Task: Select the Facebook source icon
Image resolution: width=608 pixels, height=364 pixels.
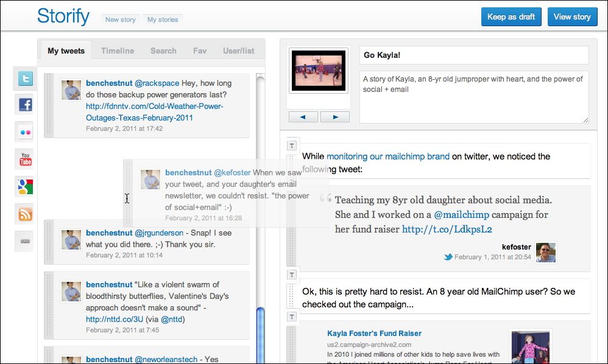Action: click(x=26, y=105)
